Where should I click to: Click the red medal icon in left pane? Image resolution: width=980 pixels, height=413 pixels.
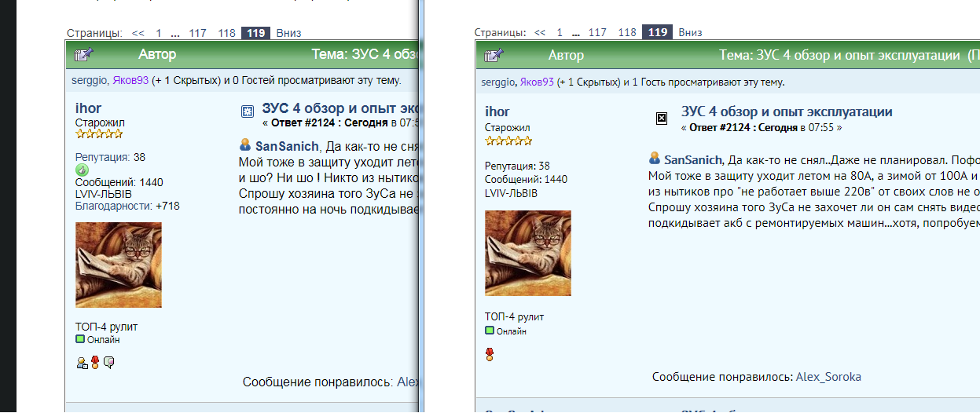click(x=95, y=362)
